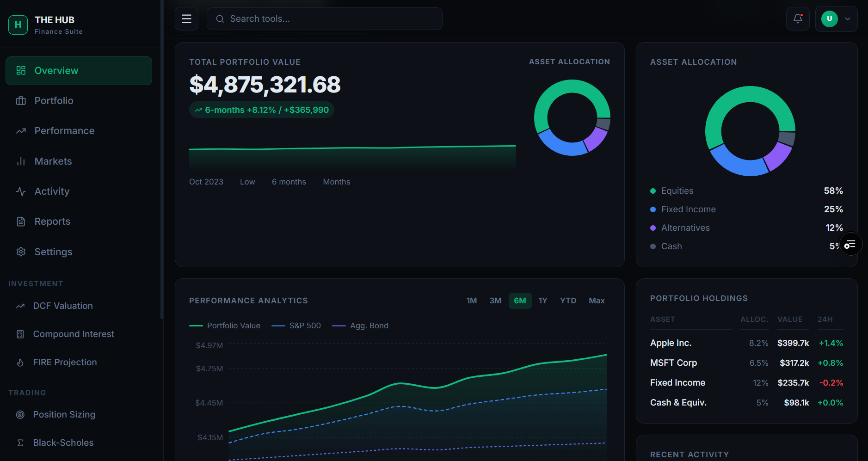This screenshot has width=868, height=461.
Task: Click the Markets bar chart icon
Action: (x=21, y=161)
